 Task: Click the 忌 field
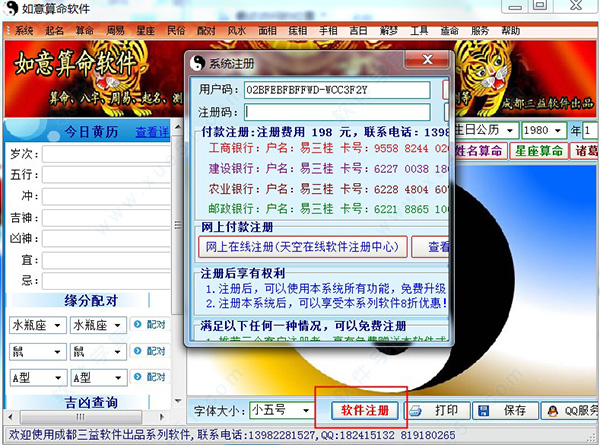click(x=106, y=281)
